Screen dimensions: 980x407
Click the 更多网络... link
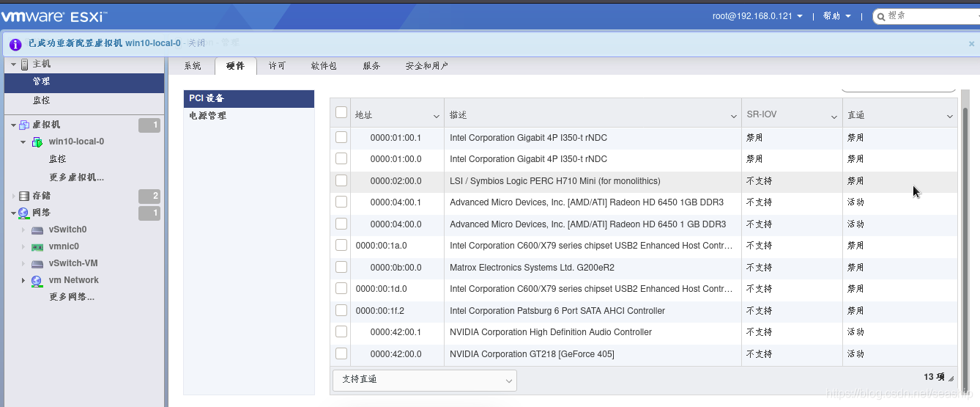click(x=72, y=297)
